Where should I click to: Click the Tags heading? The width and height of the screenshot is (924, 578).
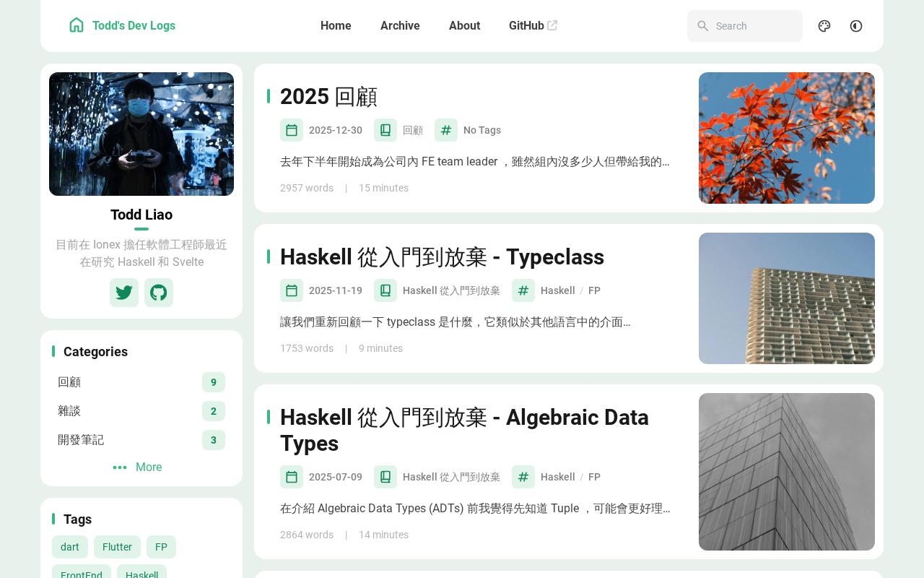[77, 519]
